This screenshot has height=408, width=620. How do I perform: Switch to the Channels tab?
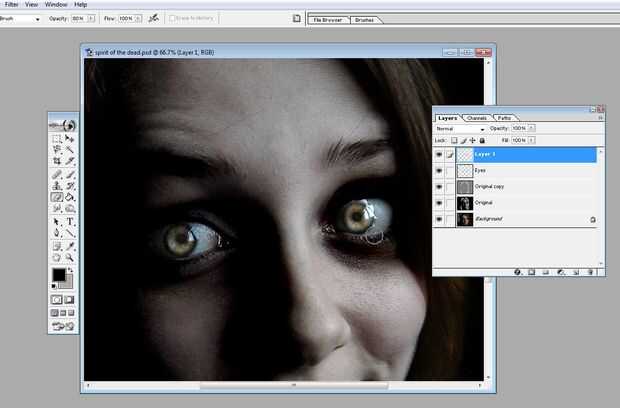click(476, 118)
